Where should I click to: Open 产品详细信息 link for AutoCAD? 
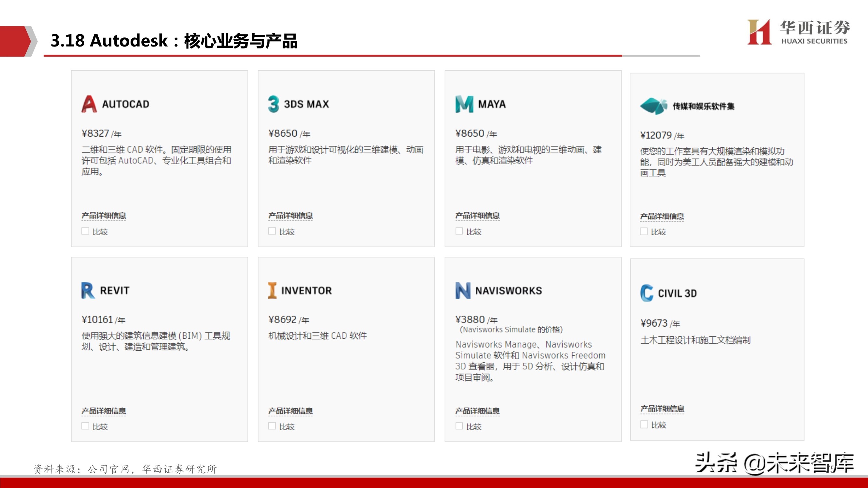click(104, 216)
